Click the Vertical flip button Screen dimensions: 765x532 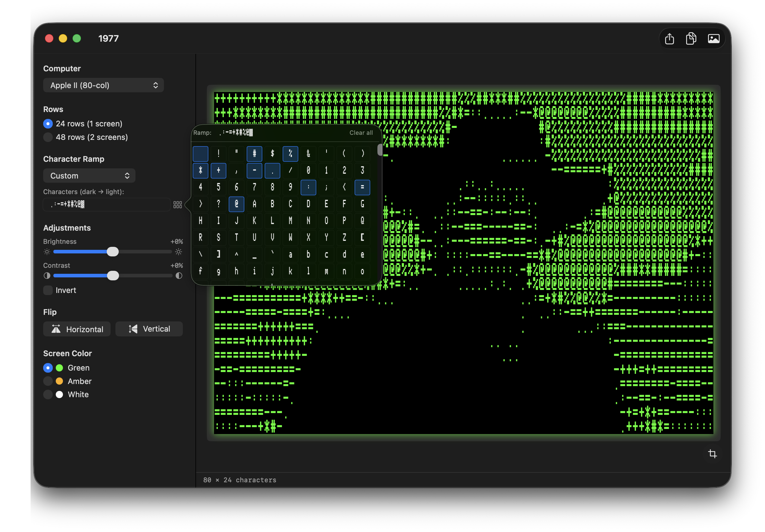click(x=149, y=329)
